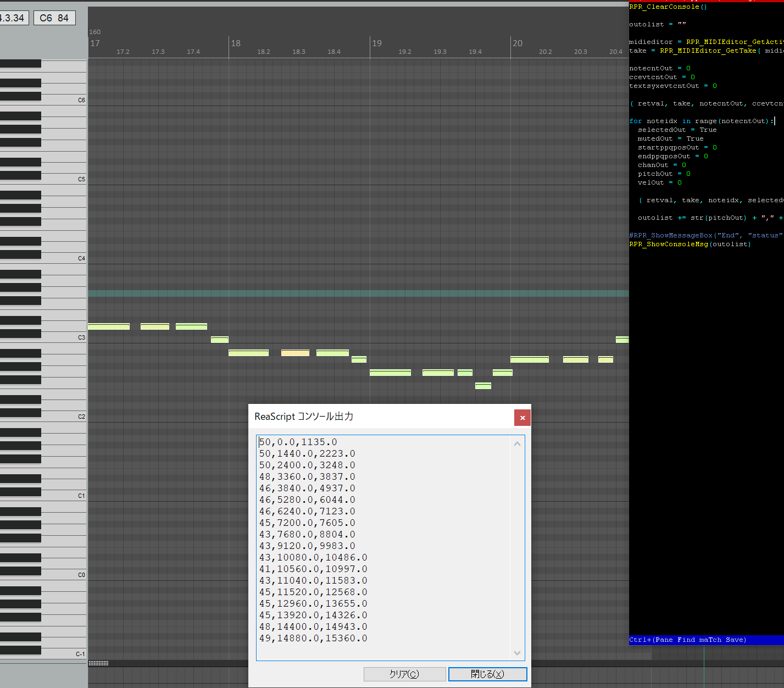Viewport: 784px width, 688px height.
Task: Click console line '43,11040.0,11583.0'
Action: (x=313, y=580)
